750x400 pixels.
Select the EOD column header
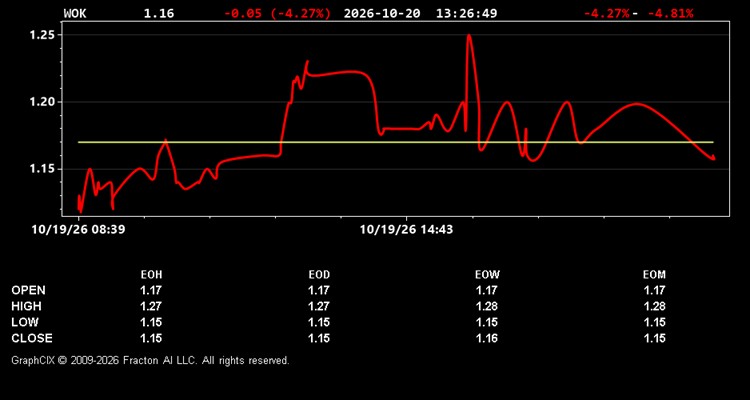click(319, 275)
